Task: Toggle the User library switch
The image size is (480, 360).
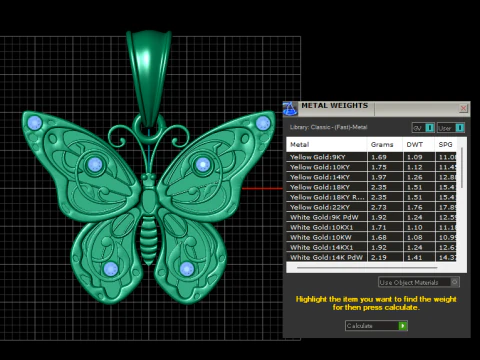Action: (451, 128)
